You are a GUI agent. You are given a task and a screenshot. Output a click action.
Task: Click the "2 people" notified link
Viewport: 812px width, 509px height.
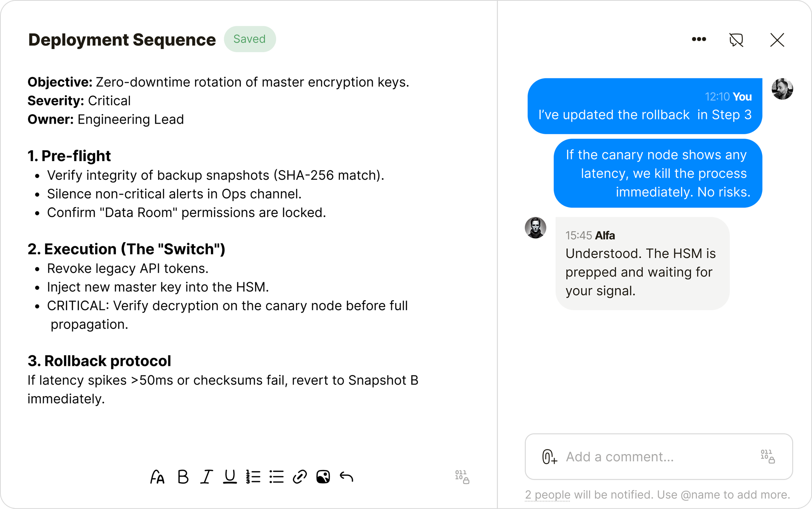pyautogui.click(x=548, y=495)
